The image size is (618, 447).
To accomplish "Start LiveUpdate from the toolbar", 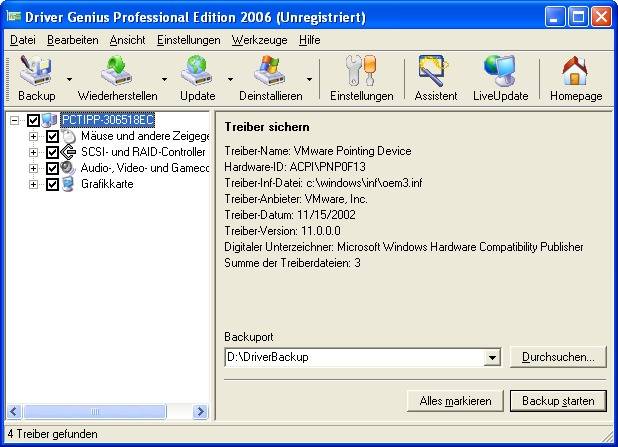I will point(501,78).
